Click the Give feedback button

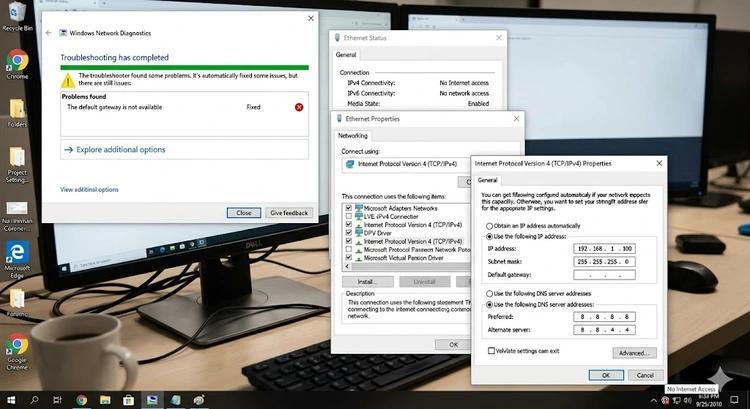click(x=289, y=213)
